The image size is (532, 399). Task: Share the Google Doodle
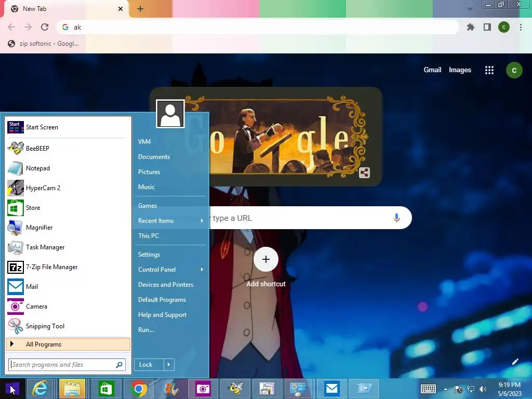click(364, 172)
